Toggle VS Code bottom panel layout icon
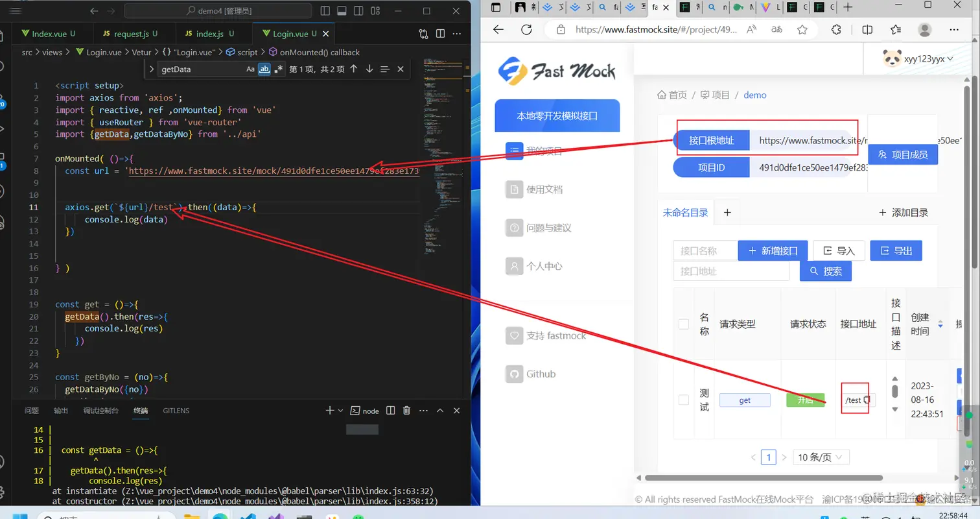This screenshot has height=519, width=980. coord(342,11)
